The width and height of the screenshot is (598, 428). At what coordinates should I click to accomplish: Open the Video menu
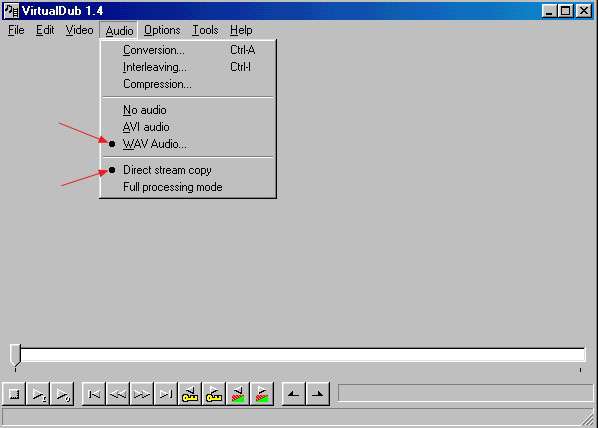(79, 30)
